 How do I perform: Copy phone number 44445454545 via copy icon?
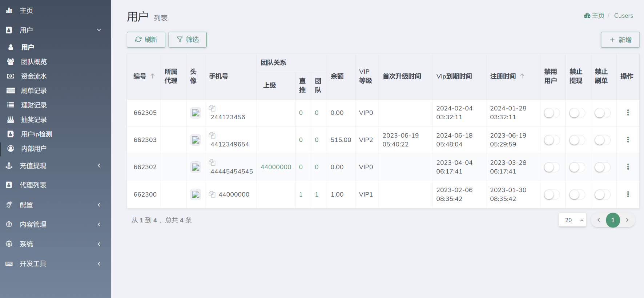(212, 162)
